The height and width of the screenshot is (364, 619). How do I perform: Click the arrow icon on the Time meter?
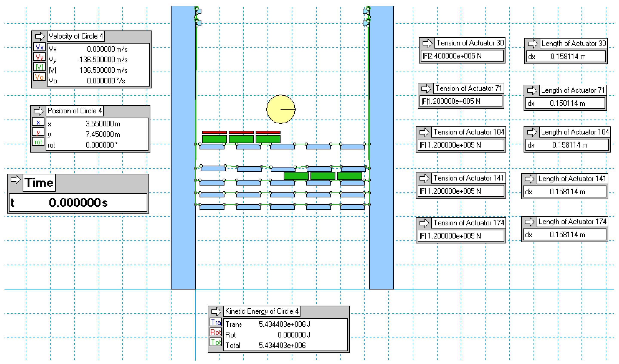coord(15,180)
